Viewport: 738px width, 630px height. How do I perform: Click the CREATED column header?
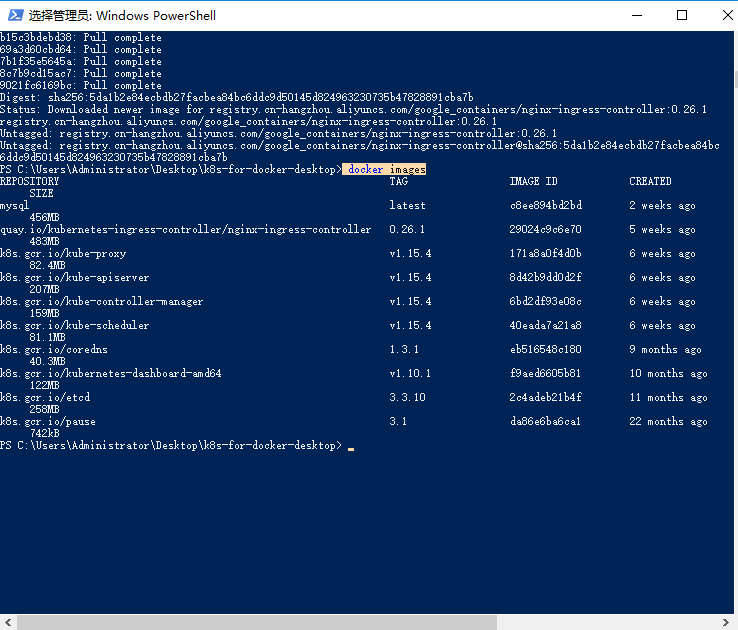(650, 182)
